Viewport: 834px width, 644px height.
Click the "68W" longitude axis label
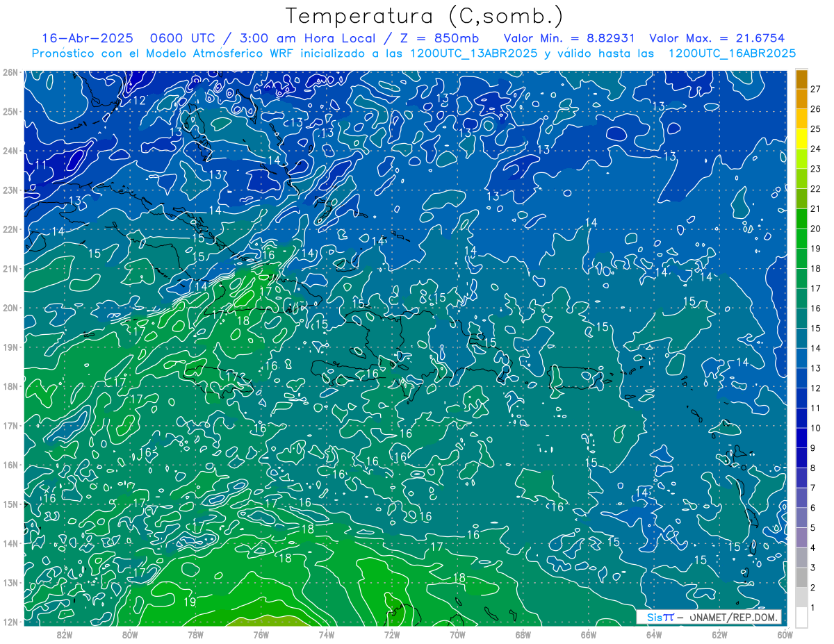[x=523, y=634]
